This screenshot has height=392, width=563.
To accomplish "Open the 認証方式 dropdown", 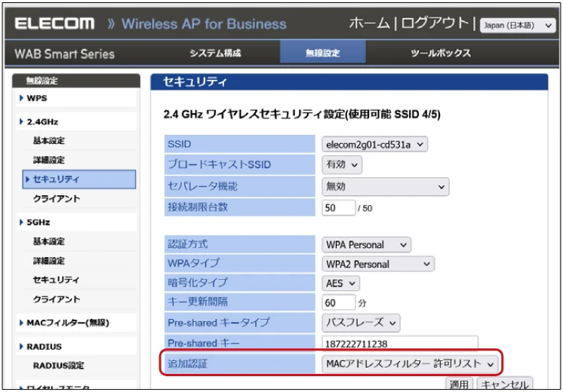I will point(366,244).
